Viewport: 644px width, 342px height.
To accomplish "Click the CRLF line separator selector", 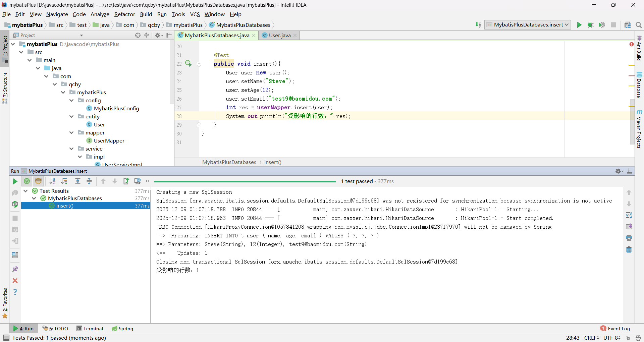I will click(591, 338).
